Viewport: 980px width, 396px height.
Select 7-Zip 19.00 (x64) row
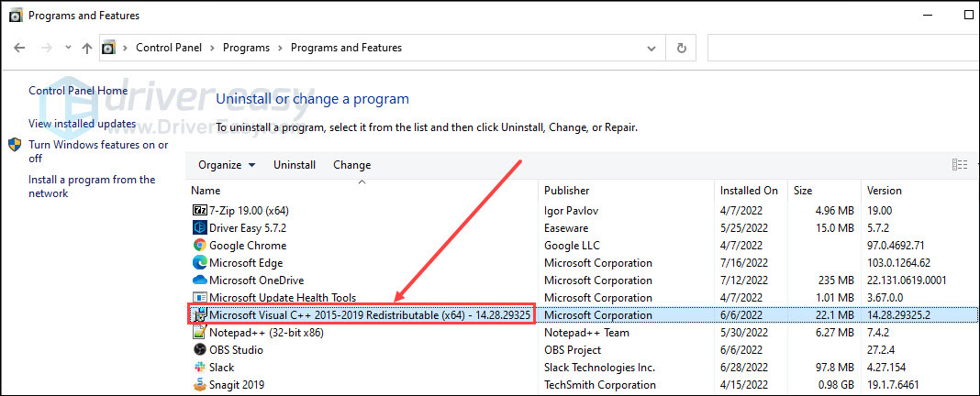[x=249, y=211]
